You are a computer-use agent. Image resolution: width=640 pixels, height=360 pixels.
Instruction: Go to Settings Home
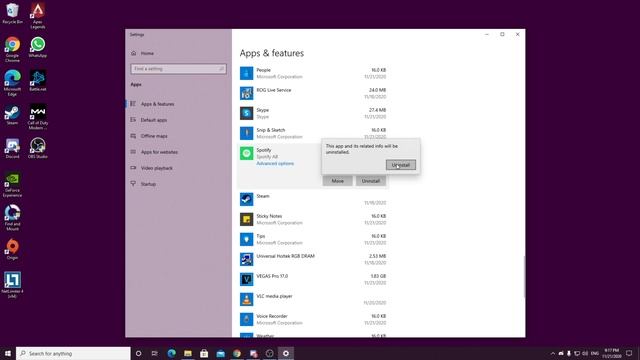point(147,53)
